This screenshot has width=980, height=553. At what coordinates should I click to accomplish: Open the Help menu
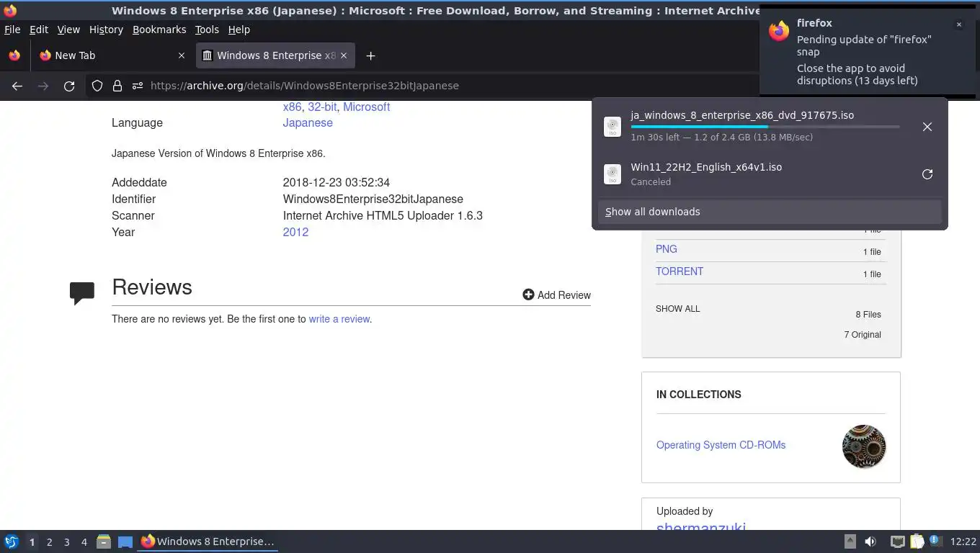[x=239, y=30]
